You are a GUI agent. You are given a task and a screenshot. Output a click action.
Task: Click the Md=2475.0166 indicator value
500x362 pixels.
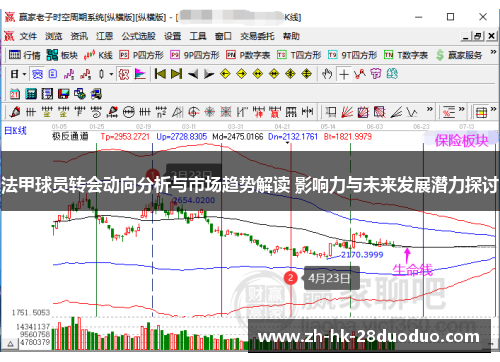pos(238,136)
